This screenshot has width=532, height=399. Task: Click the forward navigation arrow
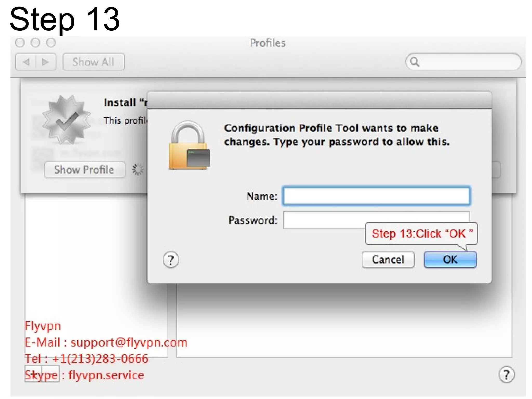(45, 62)
